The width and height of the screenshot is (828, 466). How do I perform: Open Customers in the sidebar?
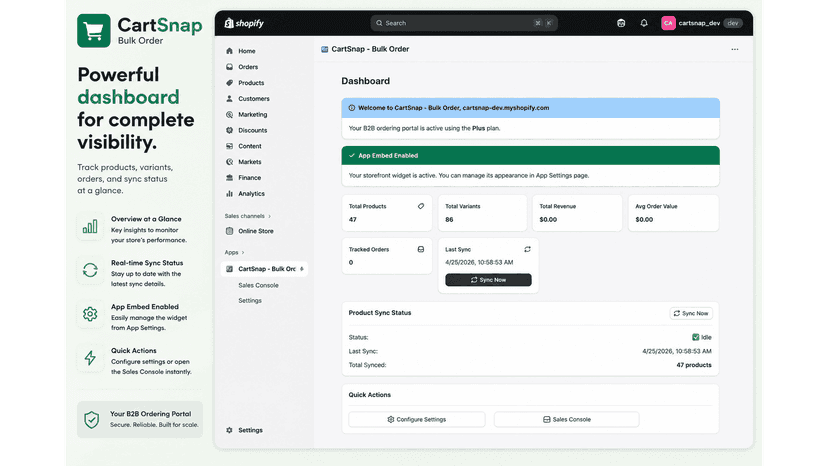coord(253,99)
